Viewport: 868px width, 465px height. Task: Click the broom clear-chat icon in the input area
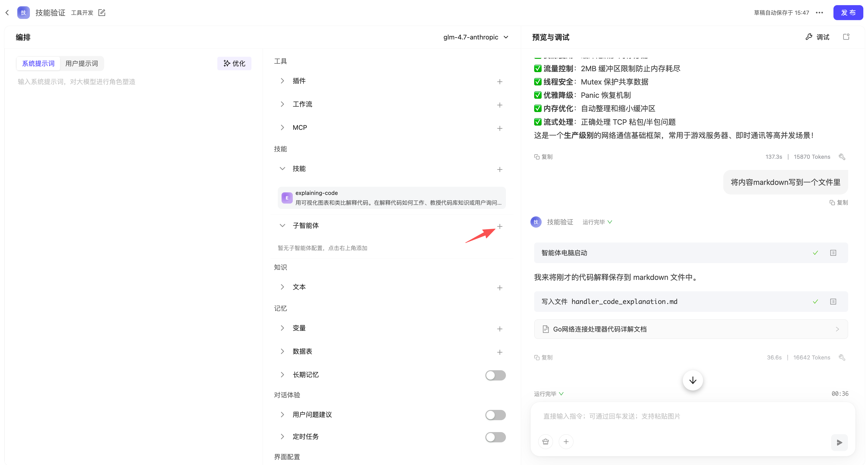(x=546, y=442)
